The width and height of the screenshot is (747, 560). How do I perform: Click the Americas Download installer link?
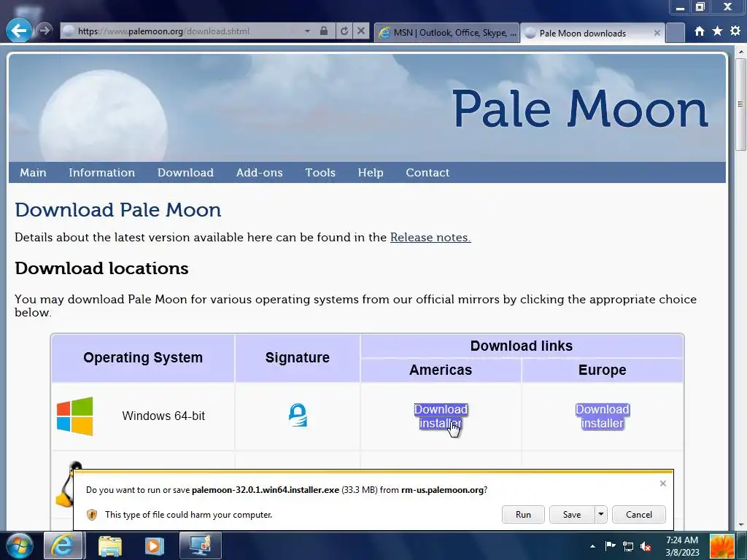[x=441, y=416]
